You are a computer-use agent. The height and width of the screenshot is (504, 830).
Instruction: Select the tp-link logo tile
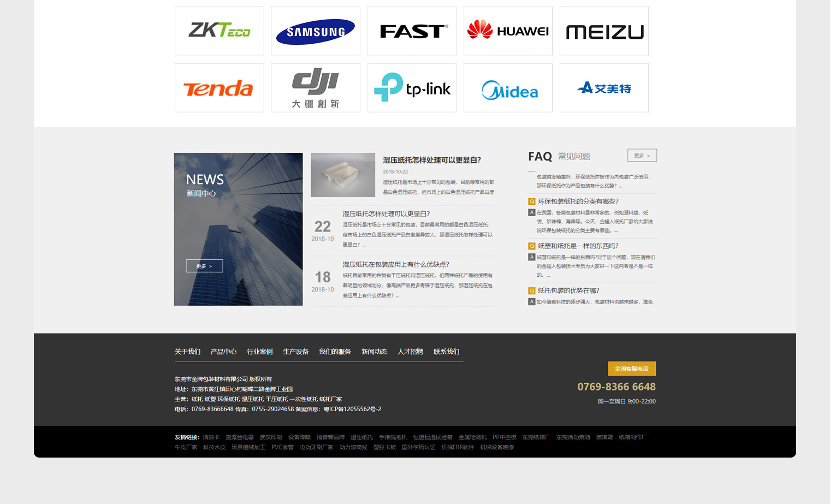coord(412,88)
